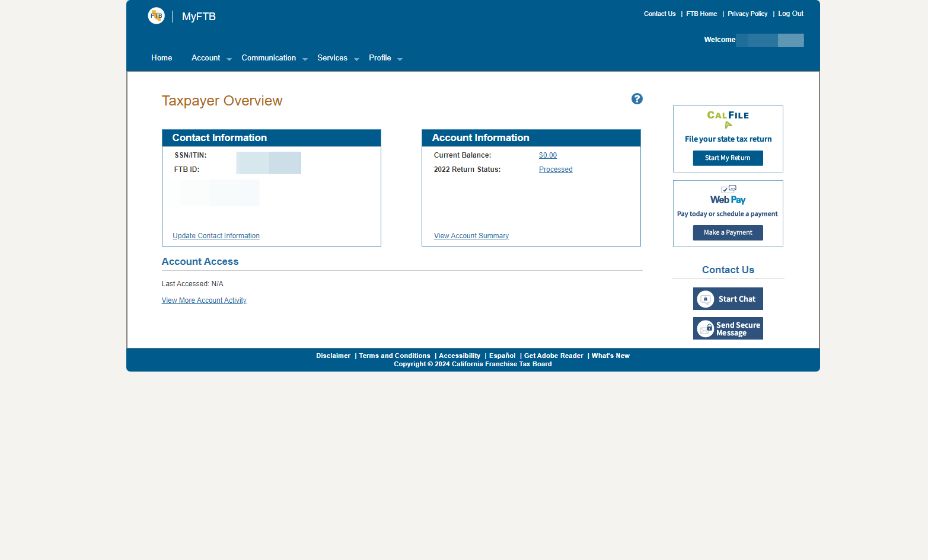This screenshot has width=928, height=560.
Task: Open the Profile menu
Action: (x=380, y=58)
